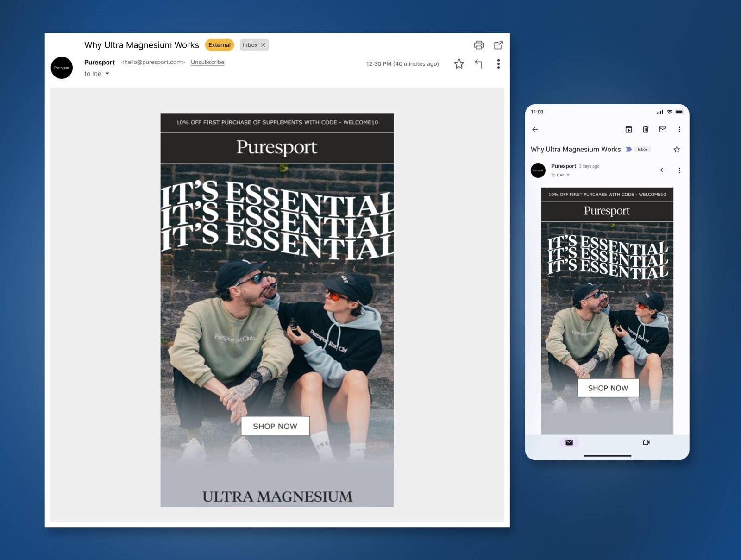
Task: Click the ULTRA MAGNESIUM heading
Action: [x=277, y=497]
